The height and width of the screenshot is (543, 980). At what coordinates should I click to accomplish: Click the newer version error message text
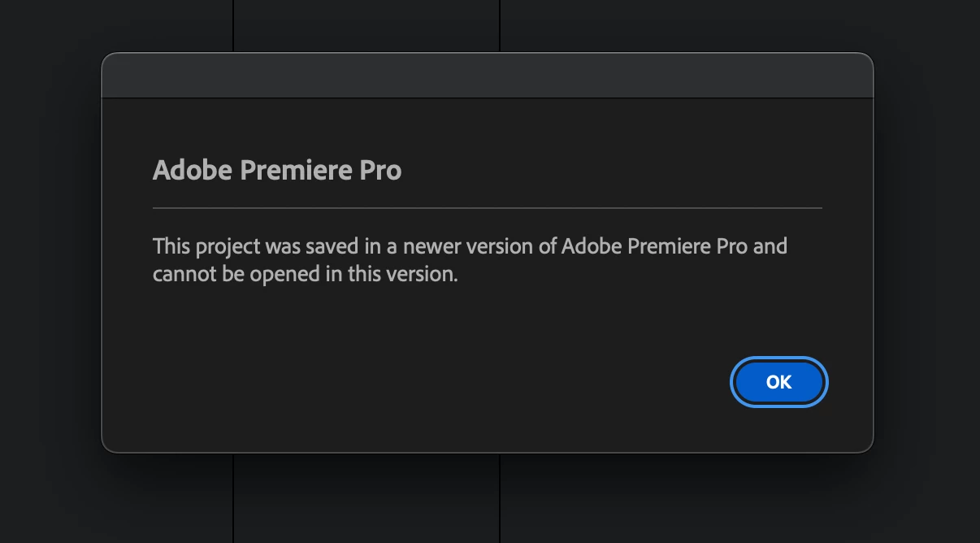[x=470, y=259]
